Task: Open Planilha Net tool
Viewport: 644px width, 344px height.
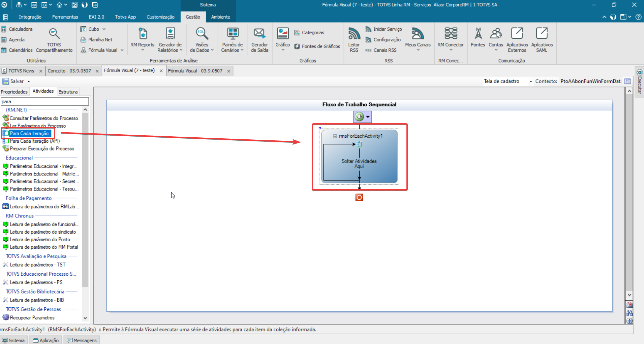Action: (96, 40)
